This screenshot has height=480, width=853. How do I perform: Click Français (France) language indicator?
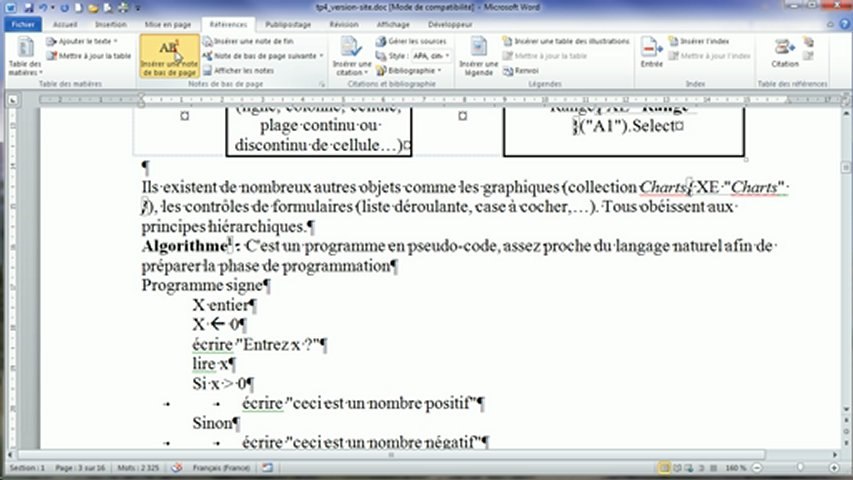[221, 468]
